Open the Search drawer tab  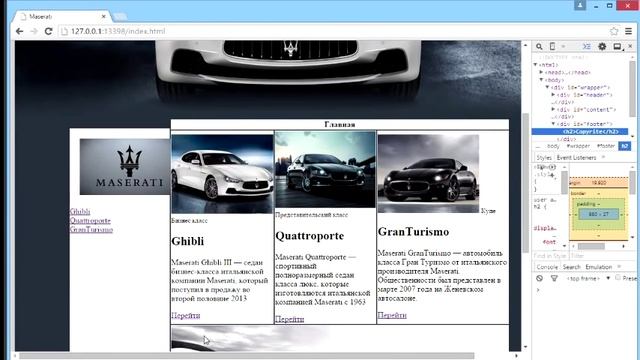(x=571, y=267)
